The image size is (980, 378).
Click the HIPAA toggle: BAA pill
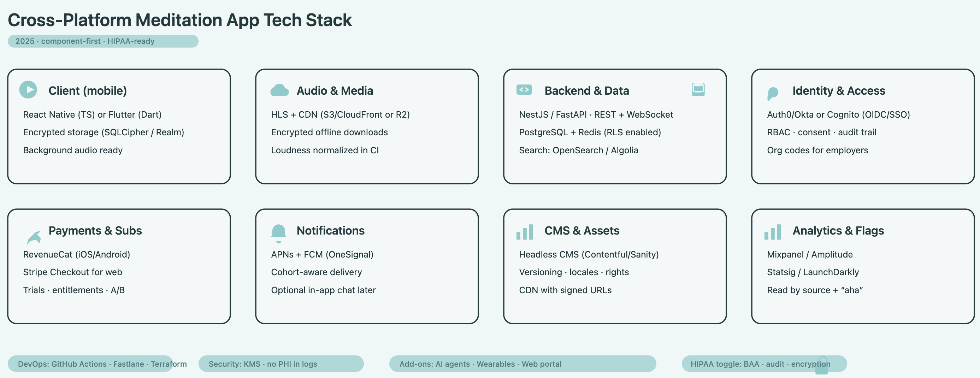point(764,364)
